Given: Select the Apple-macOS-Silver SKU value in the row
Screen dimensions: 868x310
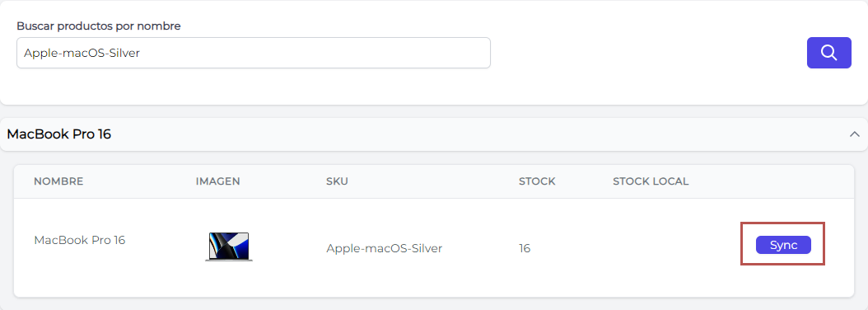Looking at the screenshot, I should pyautogui.click(x=385, y=248).
